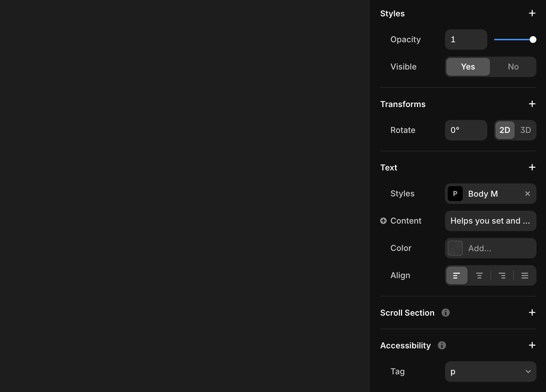Switch rotation mode to 3D

525,130
